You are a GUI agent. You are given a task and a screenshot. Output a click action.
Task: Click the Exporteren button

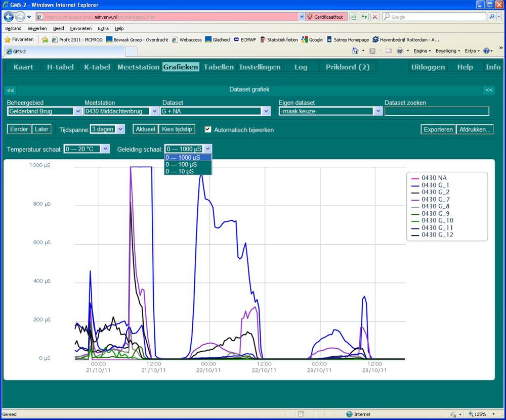click(x=438, y=129)
